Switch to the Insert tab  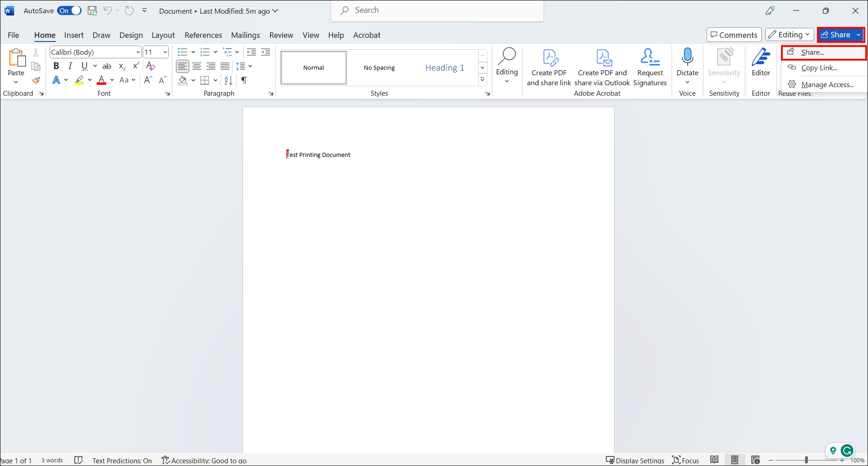[74, 35]
